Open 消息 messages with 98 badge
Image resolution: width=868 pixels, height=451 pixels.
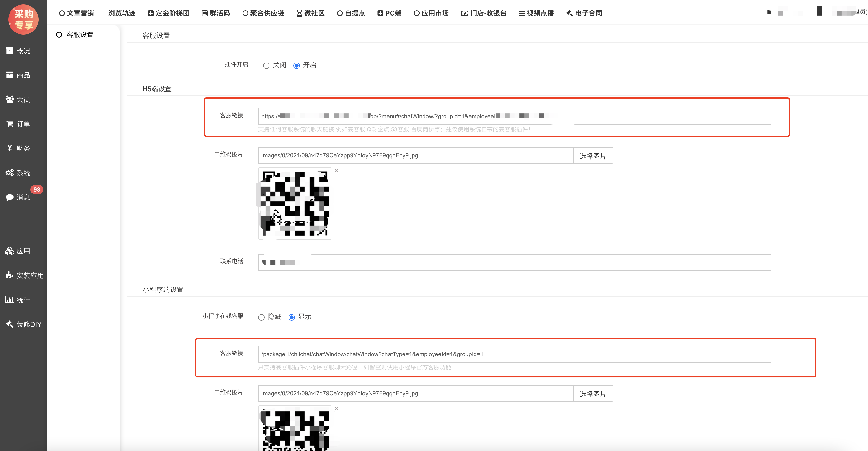click(x=10, y=197)
